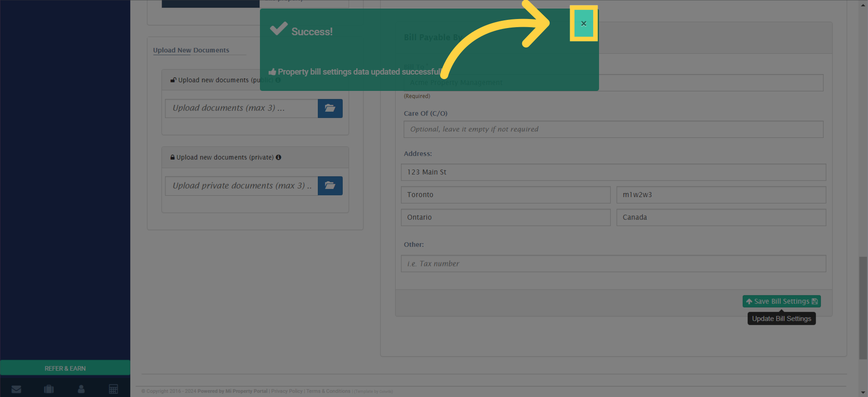Click the Save Bill Settings button
Viewport: 868px width, 397px height.
(782, 301)
